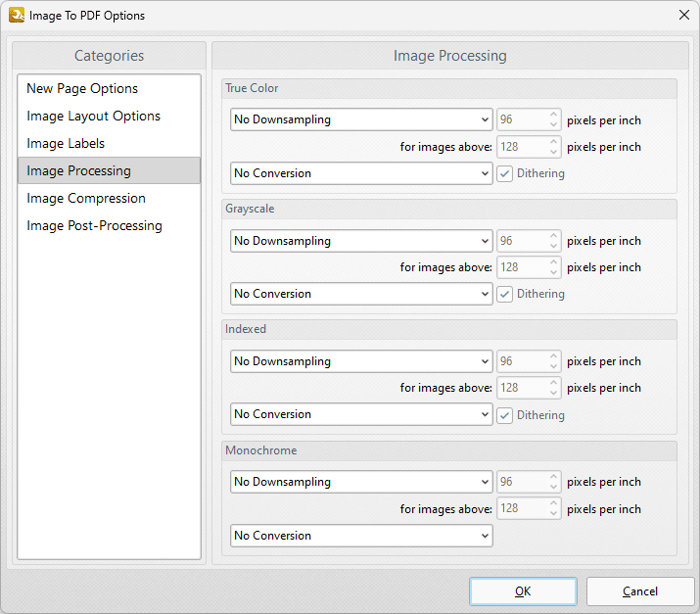
Task: Toggle Dithering checkbox under True Color
Action: (505, 173)
